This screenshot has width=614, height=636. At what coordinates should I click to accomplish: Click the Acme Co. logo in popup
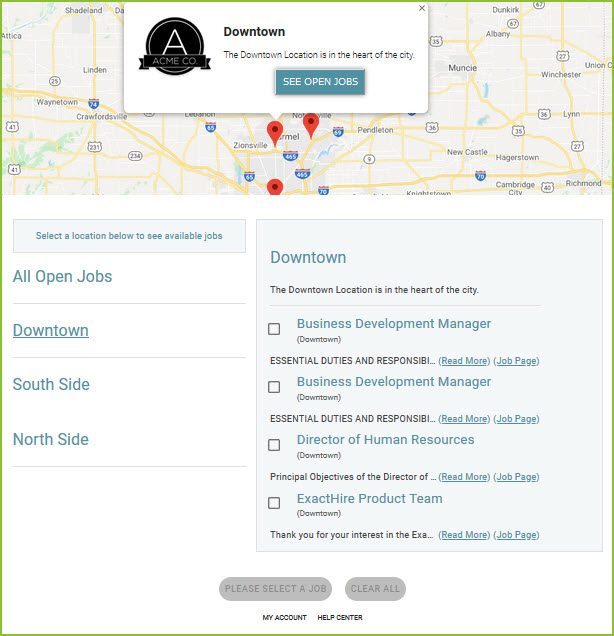tap(175, 46)
